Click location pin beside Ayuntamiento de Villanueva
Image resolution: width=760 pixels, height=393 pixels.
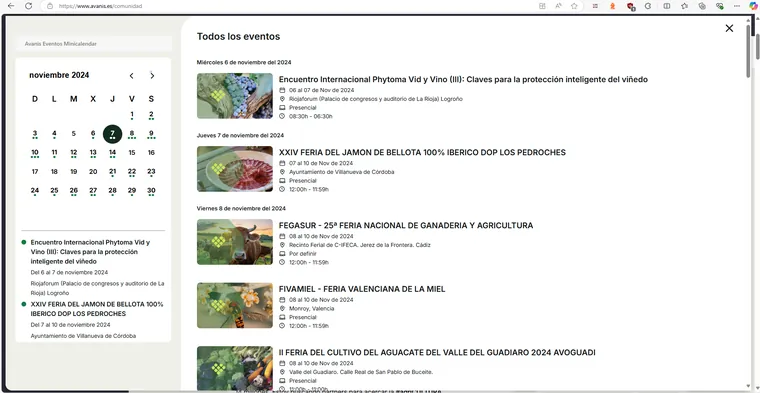point(282,172)
